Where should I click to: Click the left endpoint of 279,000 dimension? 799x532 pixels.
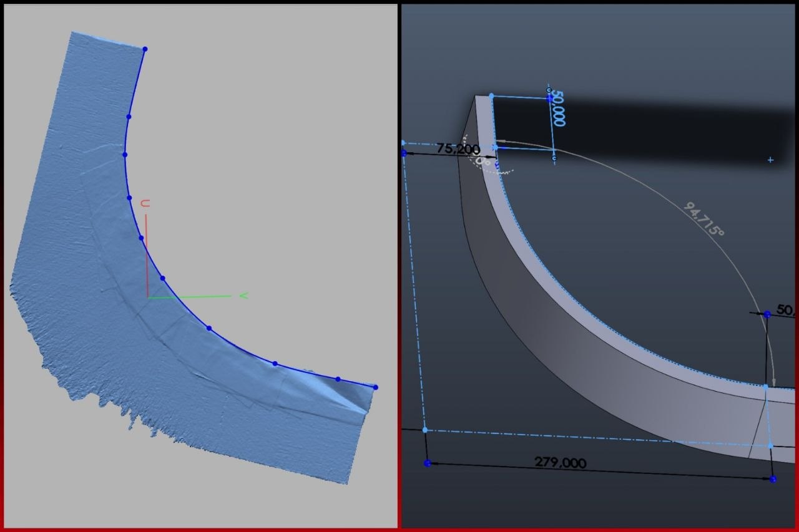427,463
